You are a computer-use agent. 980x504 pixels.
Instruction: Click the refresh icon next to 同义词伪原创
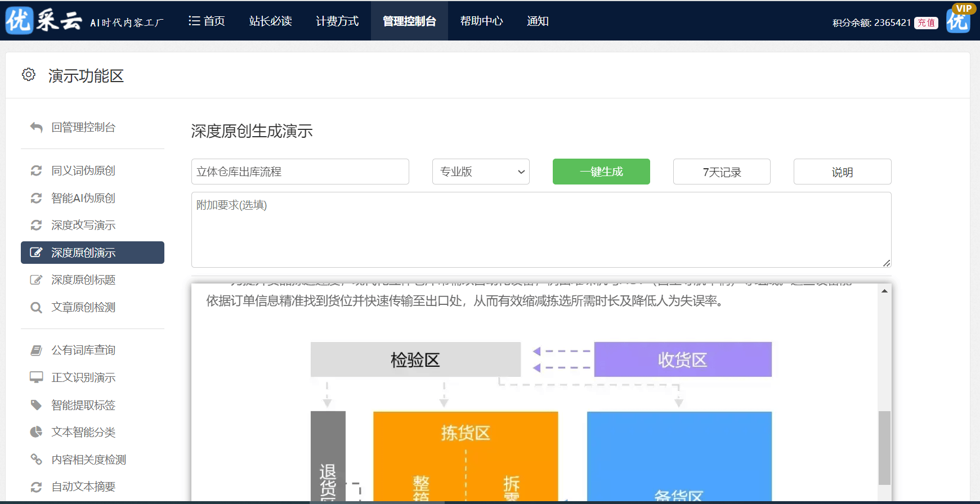37,170
